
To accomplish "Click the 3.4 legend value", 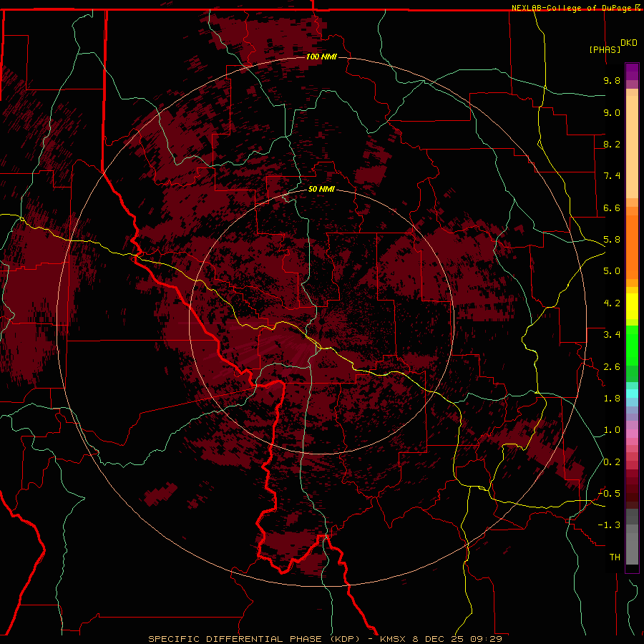I will 612,335.
